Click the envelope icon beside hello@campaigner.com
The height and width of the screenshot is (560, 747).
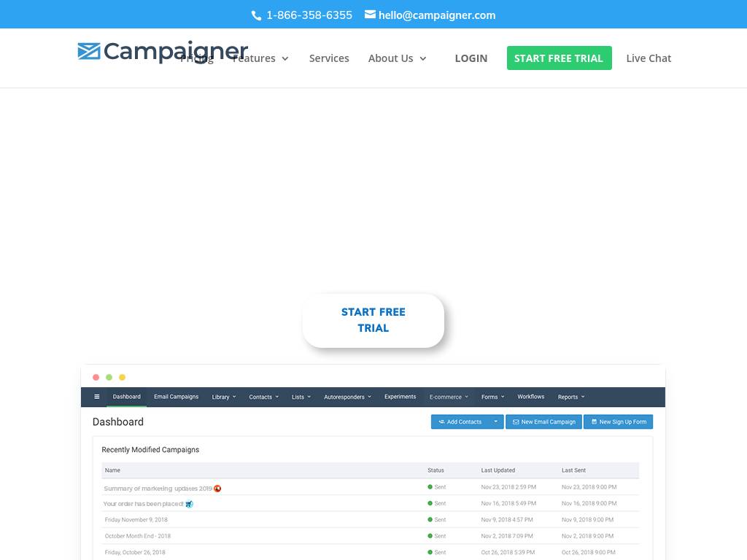[x=370, y=15]
